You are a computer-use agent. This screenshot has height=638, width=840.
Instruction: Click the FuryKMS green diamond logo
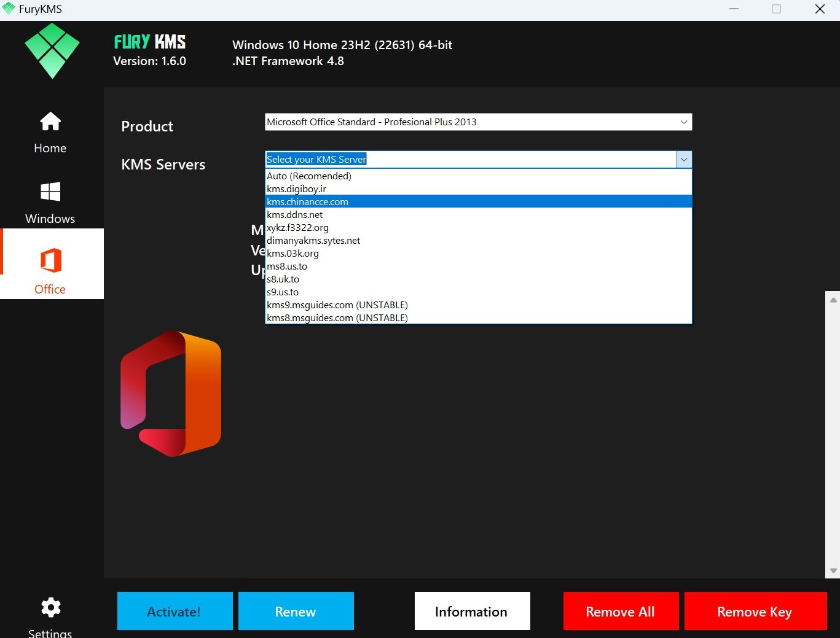[52, 51]
